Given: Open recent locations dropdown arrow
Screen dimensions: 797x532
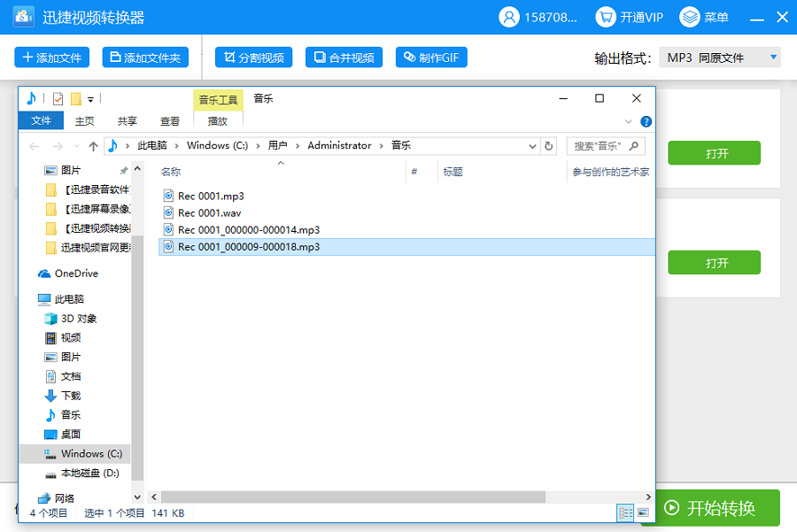Looking at the screenshot, I should click(x=77, y=146).
